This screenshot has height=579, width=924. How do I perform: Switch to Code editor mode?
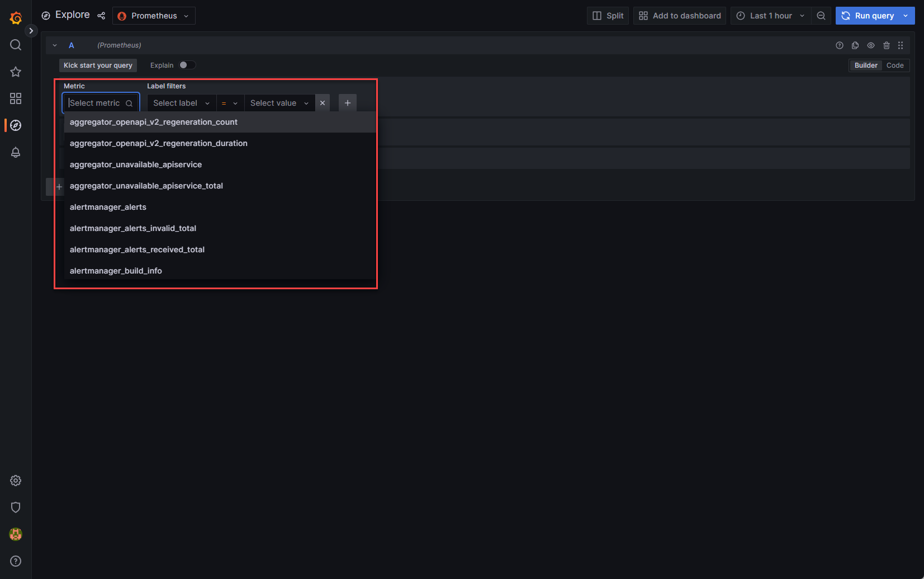894,65
